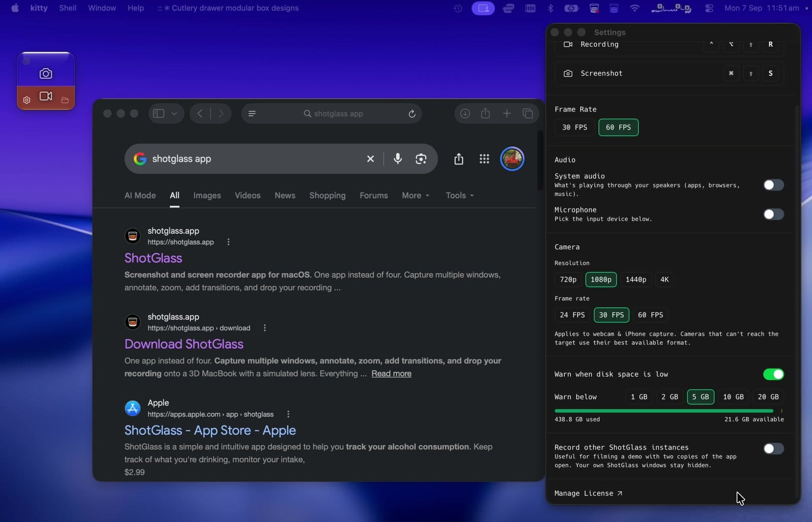
Task: Show the Safari sidebar
Action: [159, 114]
